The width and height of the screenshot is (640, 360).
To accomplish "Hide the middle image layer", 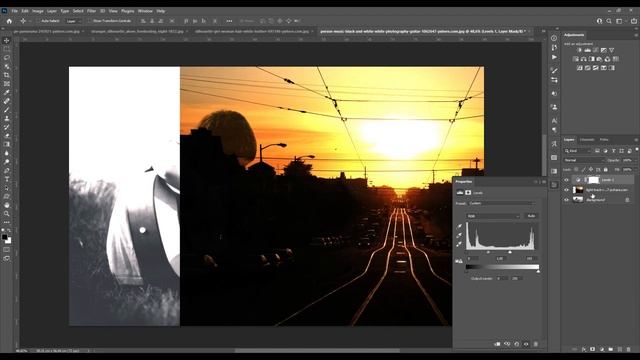I will point(566,190).
